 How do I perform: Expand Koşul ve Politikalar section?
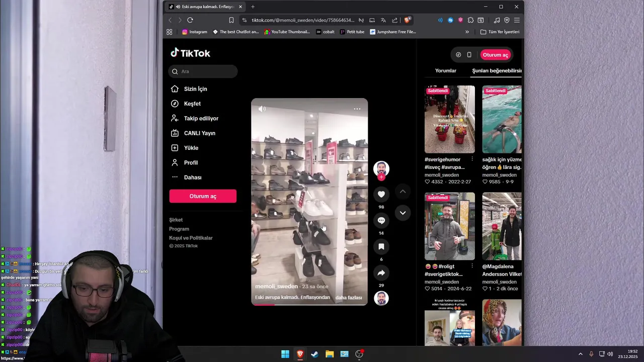tap(191, 238)
